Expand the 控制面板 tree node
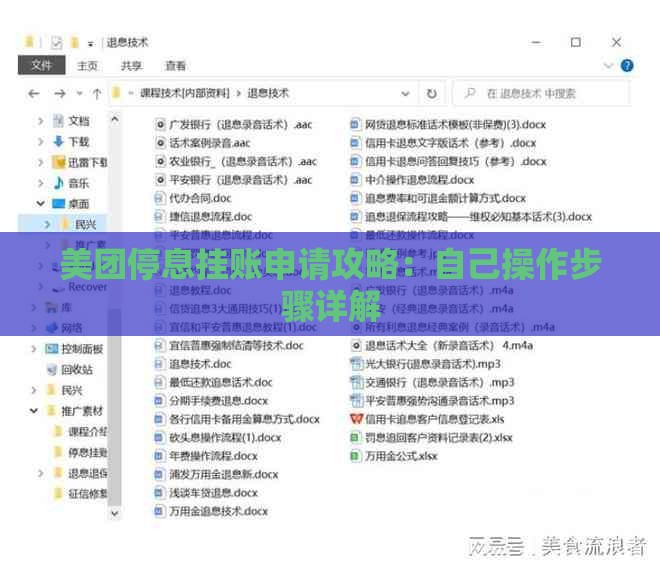This screenshot has height=568, width=660. [x=34, y=349]
